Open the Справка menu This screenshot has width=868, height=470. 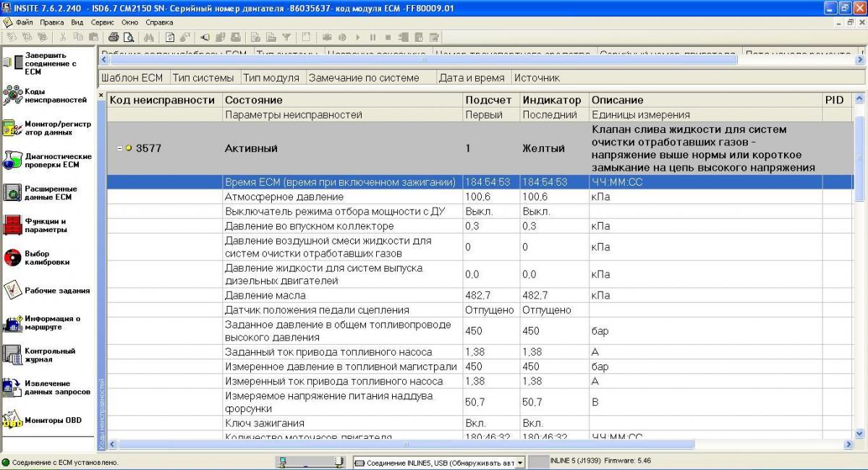click(x=159, y=22)
